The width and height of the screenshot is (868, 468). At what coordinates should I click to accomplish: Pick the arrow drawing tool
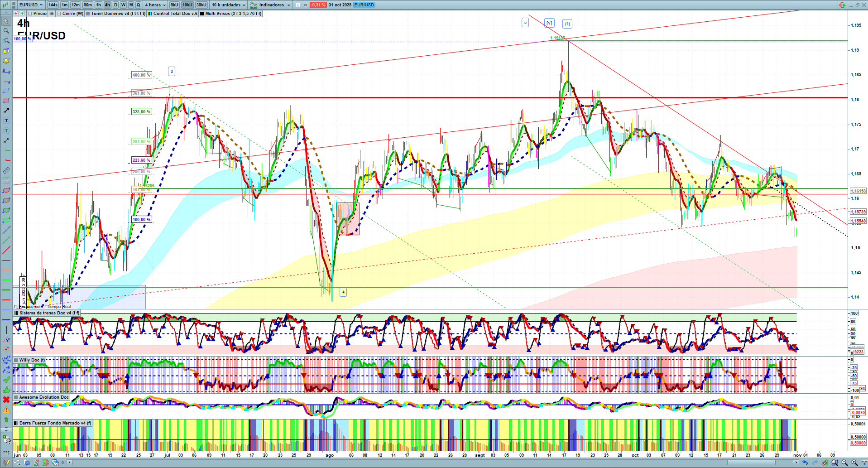click(x=6, y=111)
